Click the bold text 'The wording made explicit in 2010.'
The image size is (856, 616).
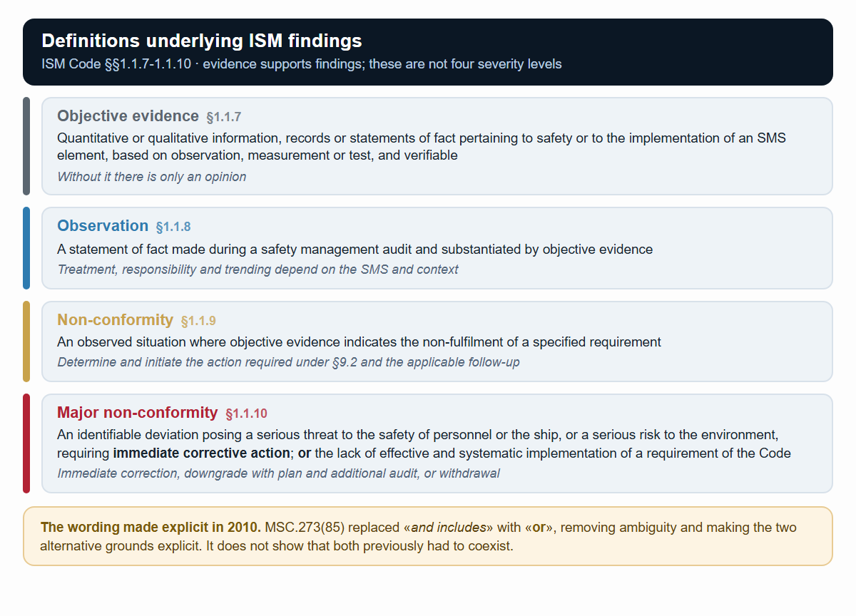(151, 528)
